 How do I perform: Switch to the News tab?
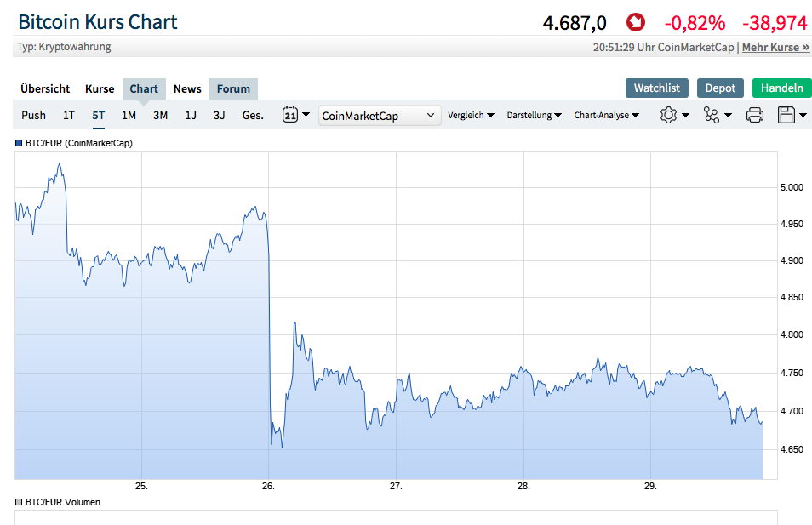click(x=187, y=88)
